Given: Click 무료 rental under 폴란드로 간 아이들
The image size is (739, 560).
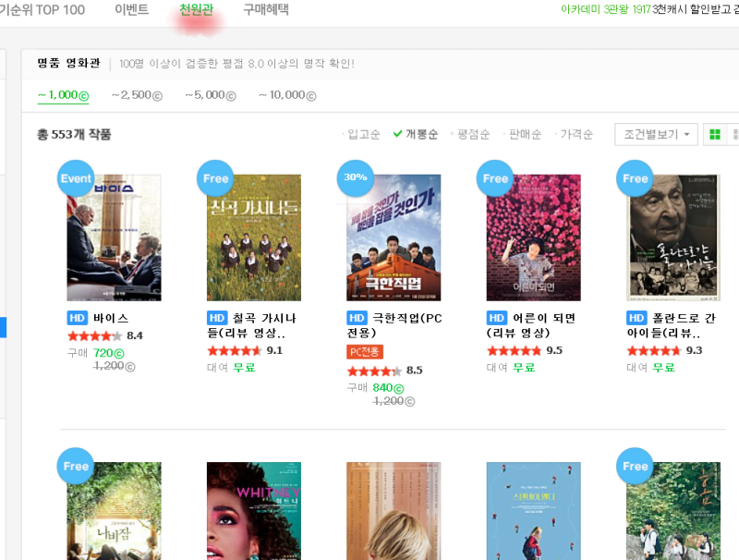Looking at the screenshot, I should pos(664,368).
